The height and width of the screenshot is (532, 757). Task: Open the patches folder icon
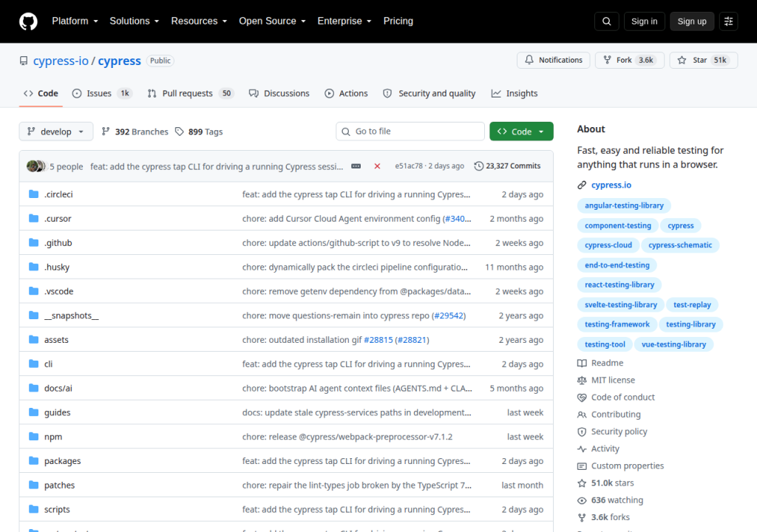[33, 485]
